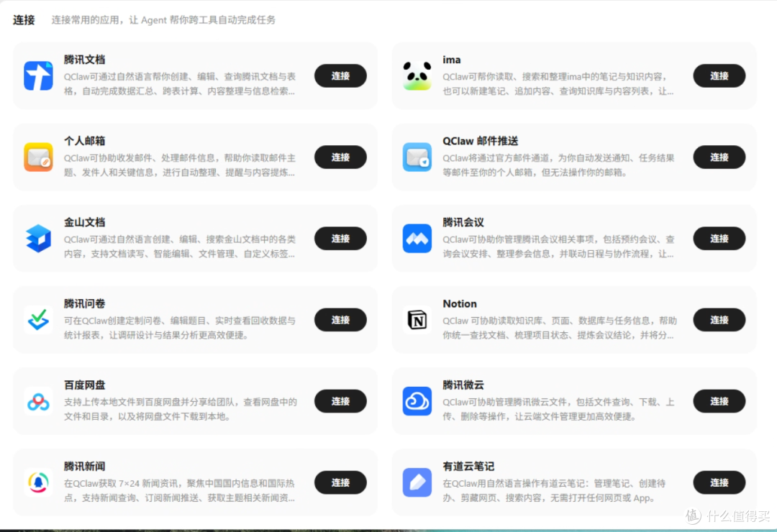The image size is (777, 532).
Task: Select the Notion title text
Action: click(x=459, y=303)
